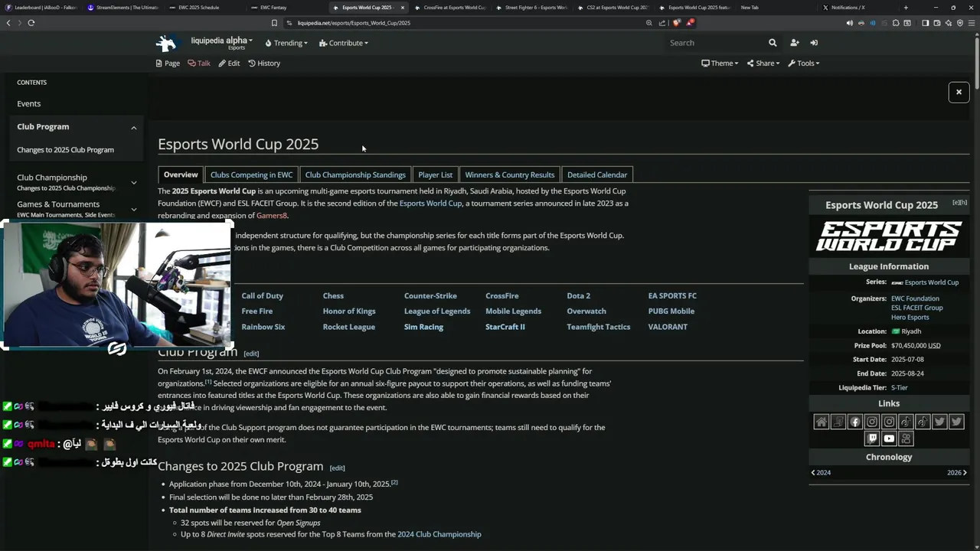Go to 2026 in Chronology
Screen dimensions: 980x551
click(957, 473)
